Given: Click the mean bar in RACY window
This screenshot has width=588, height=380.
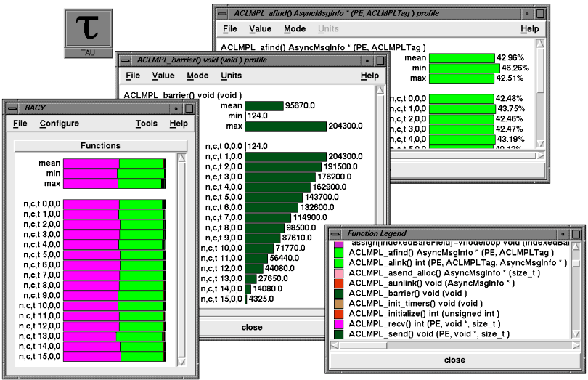Looking at the screenshot, I should pos(114,163).
